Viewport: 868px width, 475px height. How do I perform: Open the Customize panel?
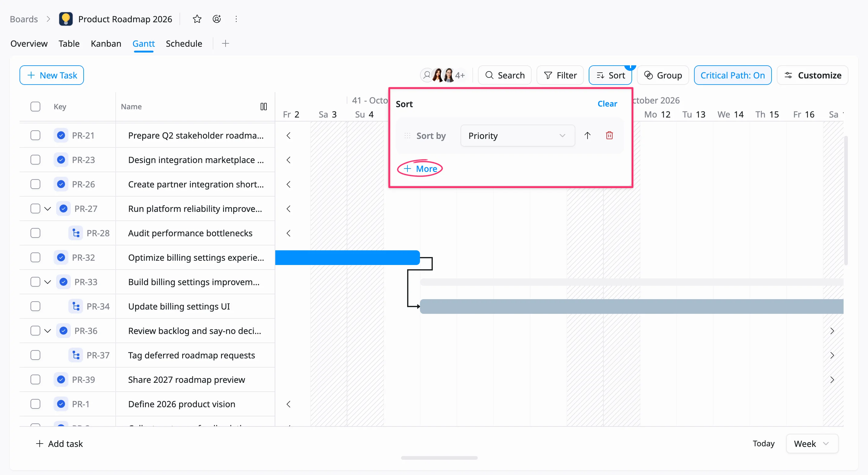(812, 75)
